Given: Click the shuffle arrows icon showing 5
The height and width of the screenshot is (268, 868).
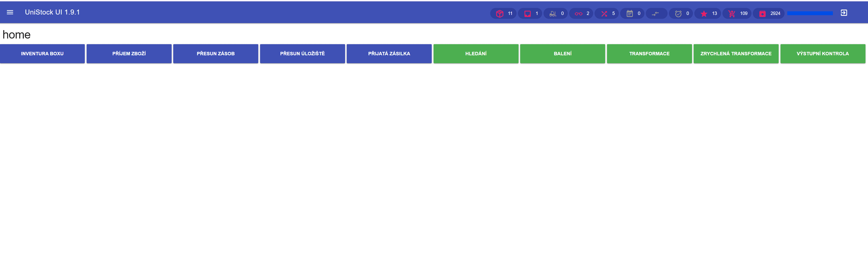Looking at the screenshot, I should click(x=604, y=13).
